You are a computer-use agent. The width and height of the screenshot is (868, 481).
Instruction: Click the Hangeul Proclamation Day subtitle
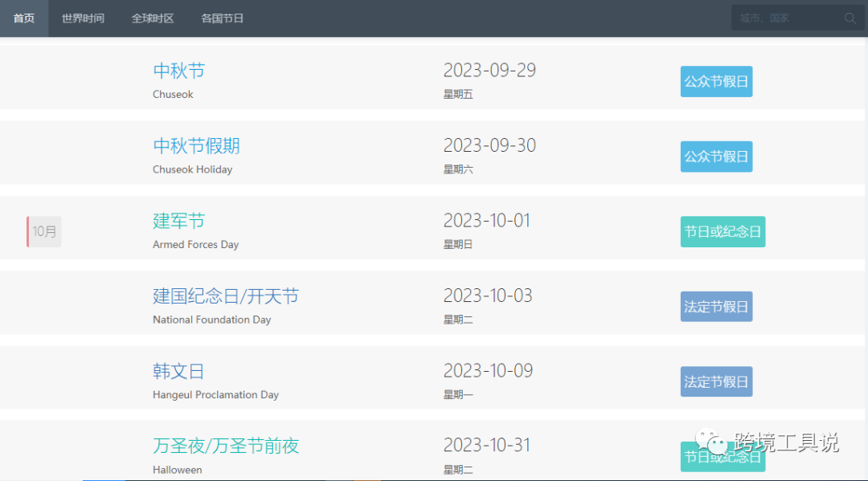point(216,395)
